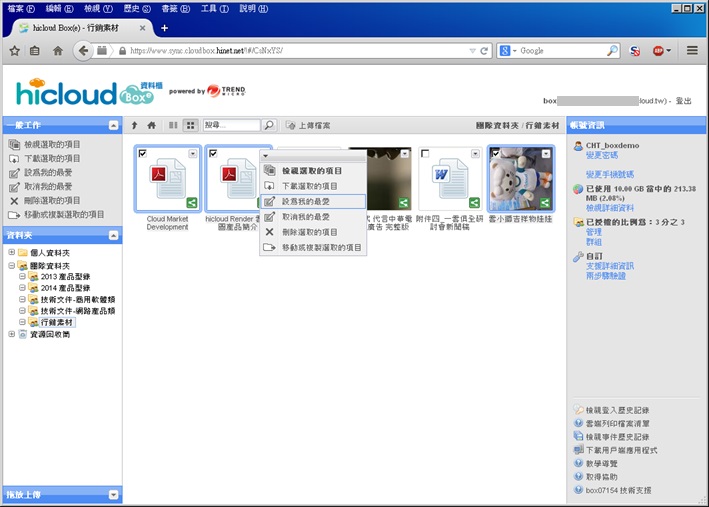Click into the file search field
Screen dimensions: 709x507
[x=232, y=125]
